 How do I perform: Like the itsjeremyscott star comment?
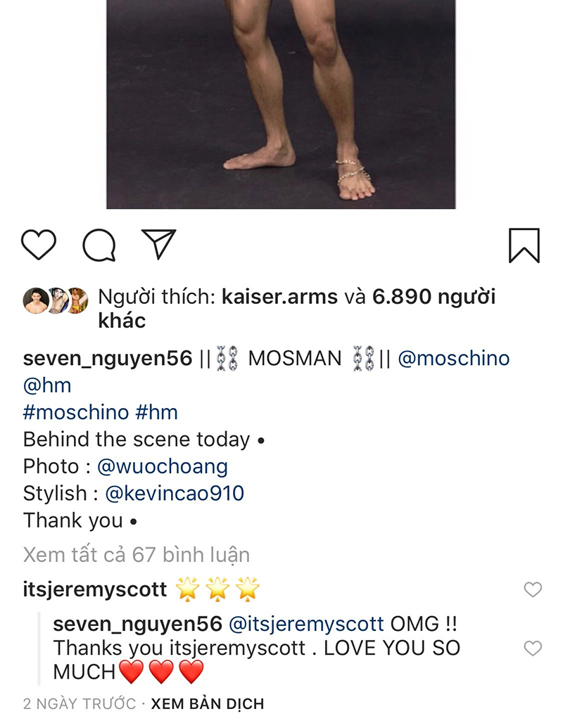pos(533,589)
